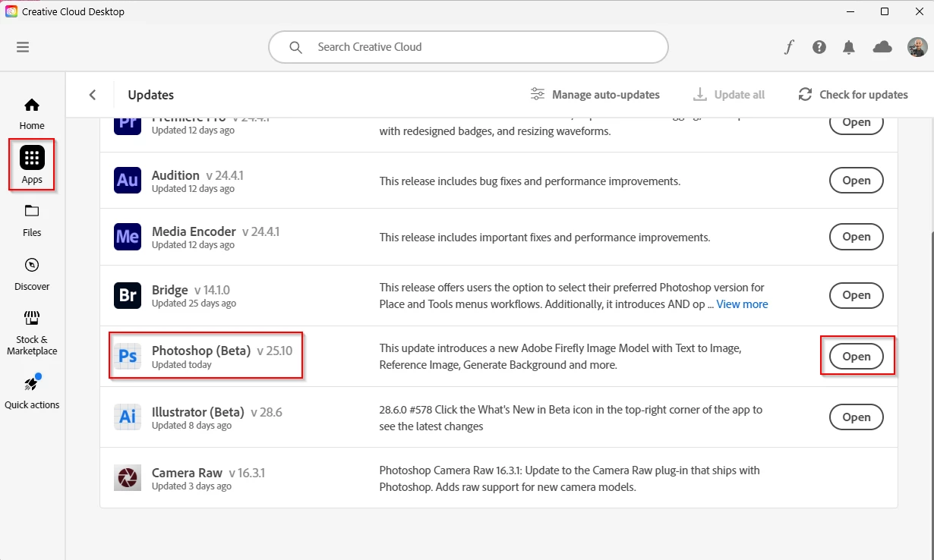Image resolution: width=934 pixels, height=560 pixels.
Task: Click the Bridge app icon
Action: (x=128, y=295)
